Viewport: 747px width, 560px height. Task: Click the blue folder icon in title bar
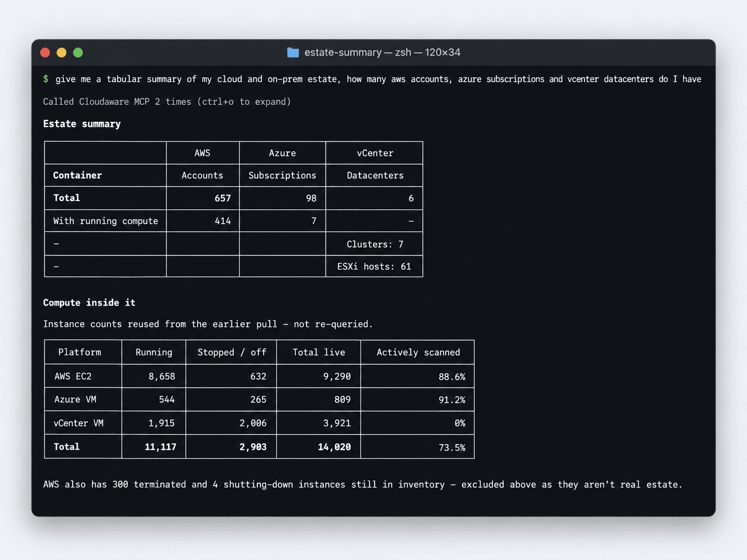[293, 53]
